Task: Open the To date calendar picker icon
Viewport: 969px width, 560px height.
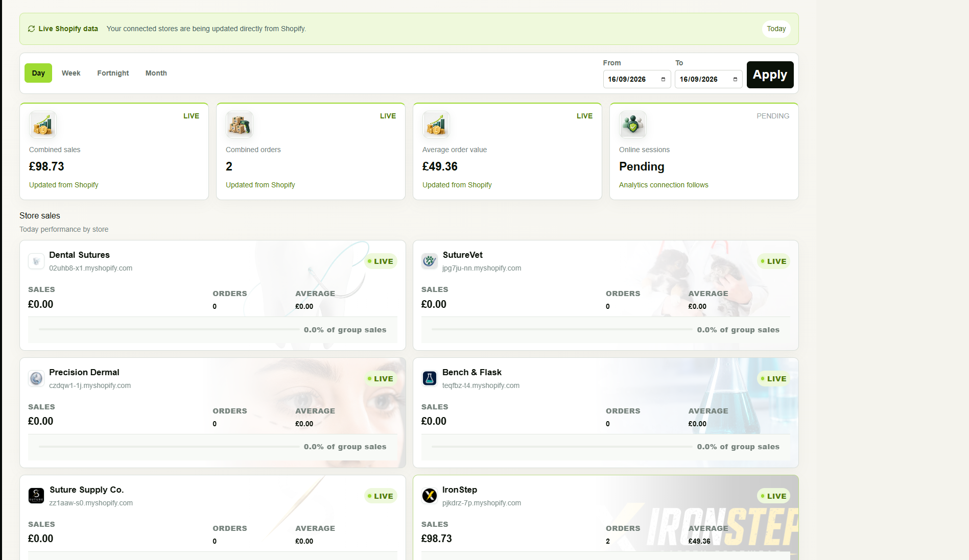Action: pos(735,79)
